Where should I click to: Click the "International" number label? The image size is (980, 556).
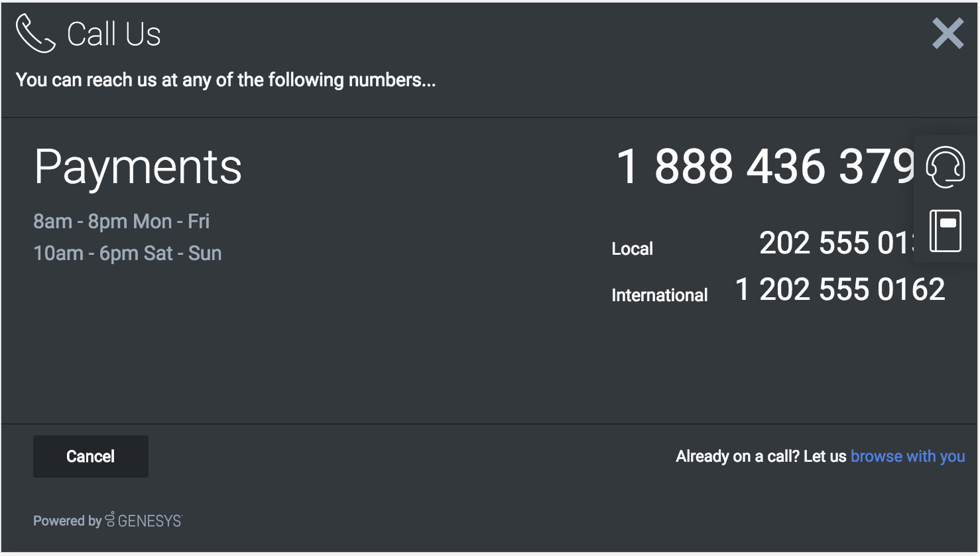point(659,295)
